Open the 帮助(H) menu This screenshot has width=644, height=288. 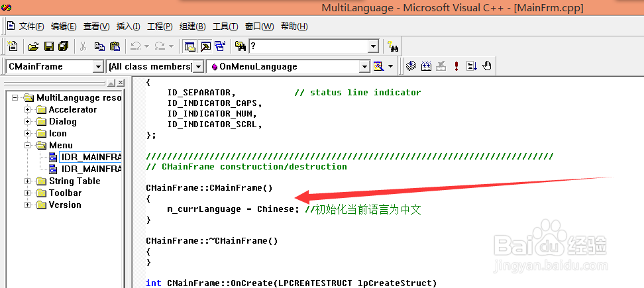[294, 26]
